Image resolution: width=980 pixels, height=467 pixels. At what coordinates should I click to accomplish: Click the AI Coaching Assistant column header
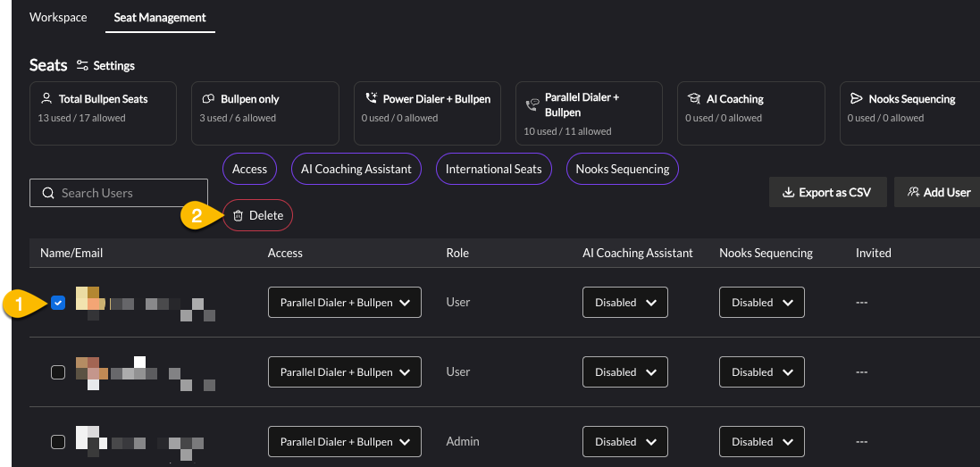pos(638,253)
